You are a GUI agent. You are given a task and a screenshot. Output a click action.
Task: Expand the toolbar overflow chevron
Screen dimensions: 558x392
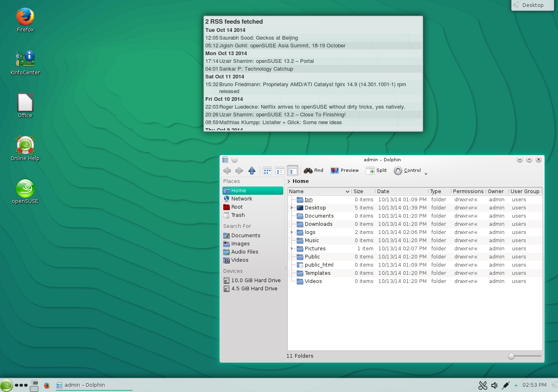(426, 174)
